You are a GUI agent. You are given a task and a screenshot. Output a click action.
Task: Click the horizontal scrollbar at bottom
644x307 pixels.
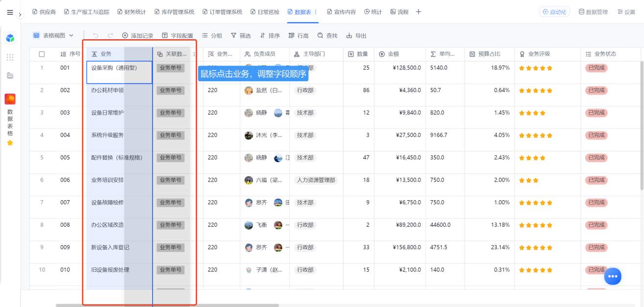click(x=167, y=305)
